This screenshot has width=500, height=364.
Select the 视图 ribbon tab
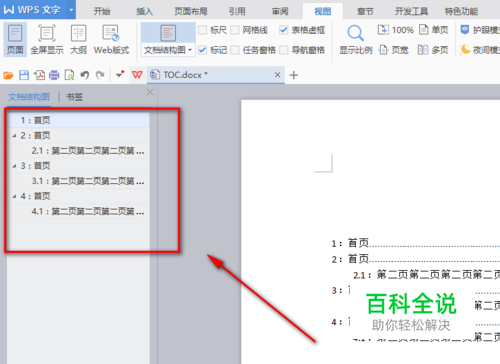pos(323,11)
